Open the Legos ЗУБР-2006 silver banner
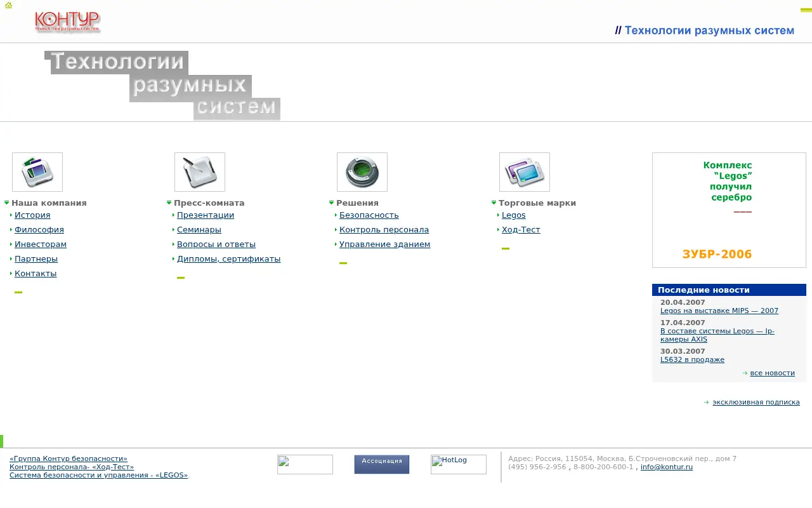Image resolution: width=812 pixels, height=508 pixels. 729,210
